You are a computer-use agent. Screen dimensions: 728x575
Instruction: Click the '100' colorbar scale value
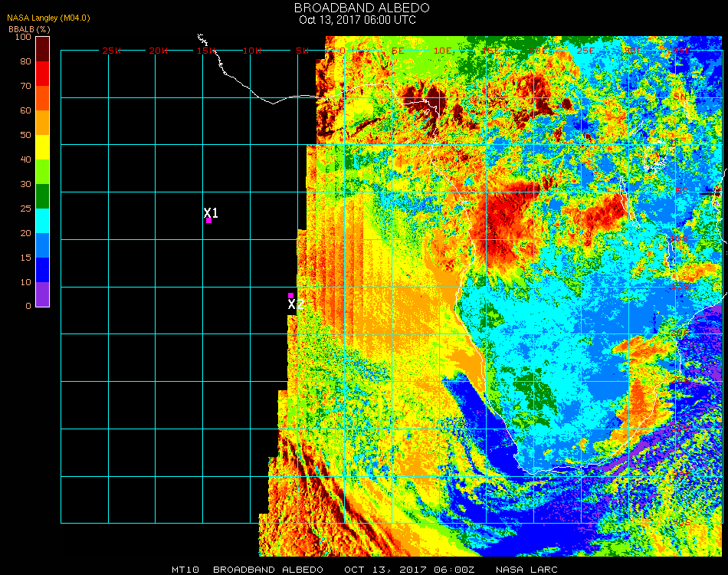tap(23, 37)
